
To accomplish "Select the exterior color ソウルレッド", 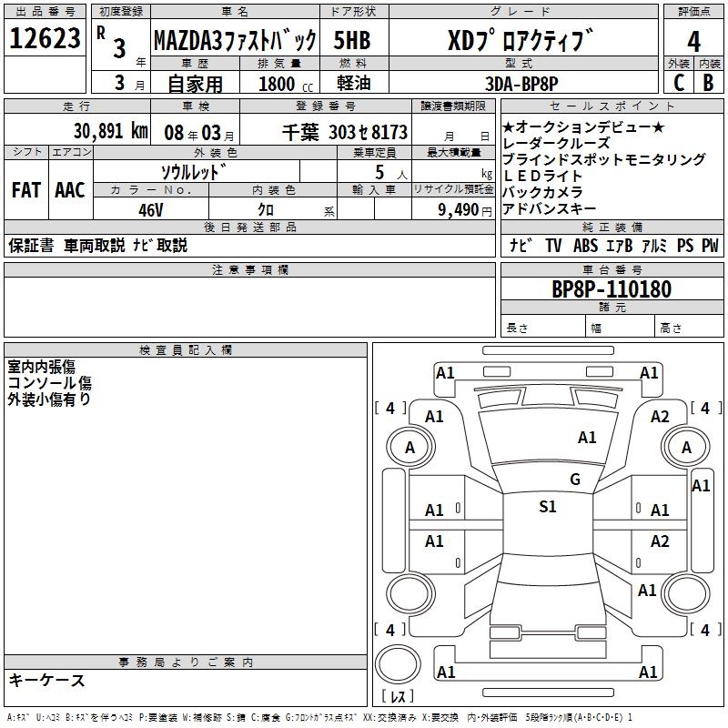I will 194,172.
